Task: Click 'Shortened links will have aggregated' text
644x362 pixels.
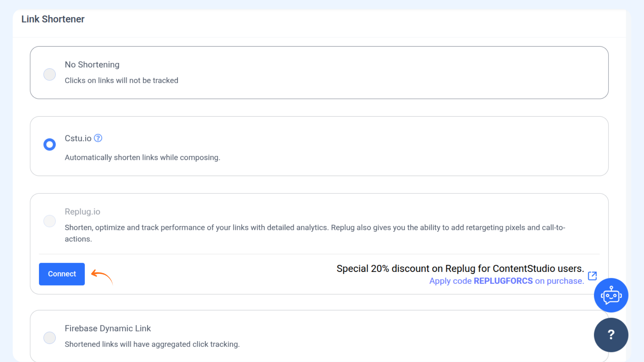Action: point(152,344)
